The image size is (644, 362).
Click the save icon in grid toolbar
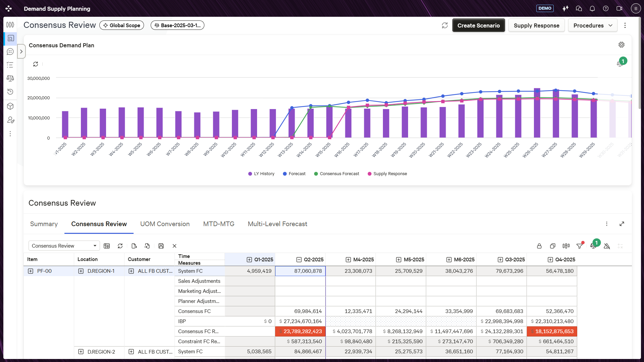161,246
